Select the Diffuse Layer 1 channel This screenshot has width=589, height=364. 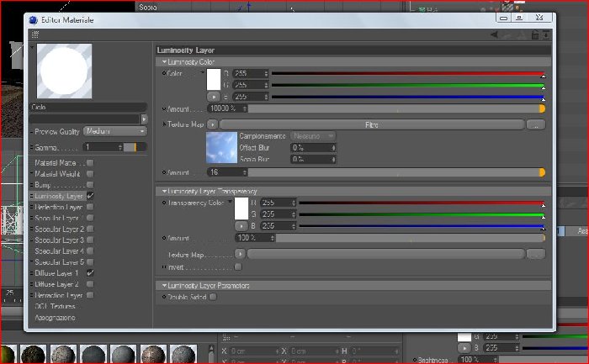(56, 273)
